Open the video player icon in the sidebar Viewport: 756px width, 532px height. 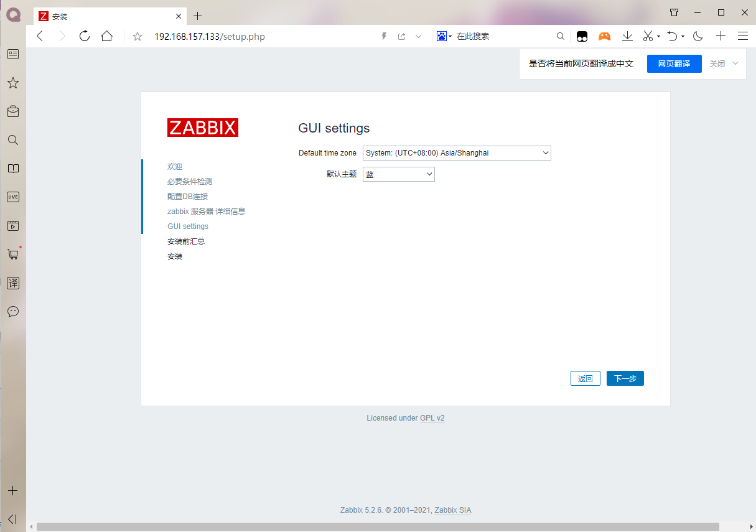coord(13,226)
